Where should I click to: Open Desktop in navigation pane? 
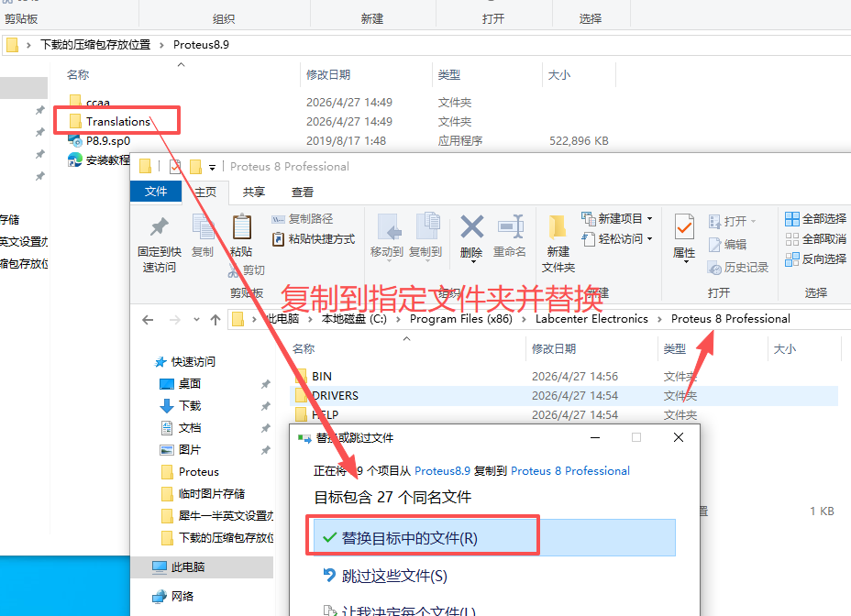pyautogui.click(x=180, y=384)
